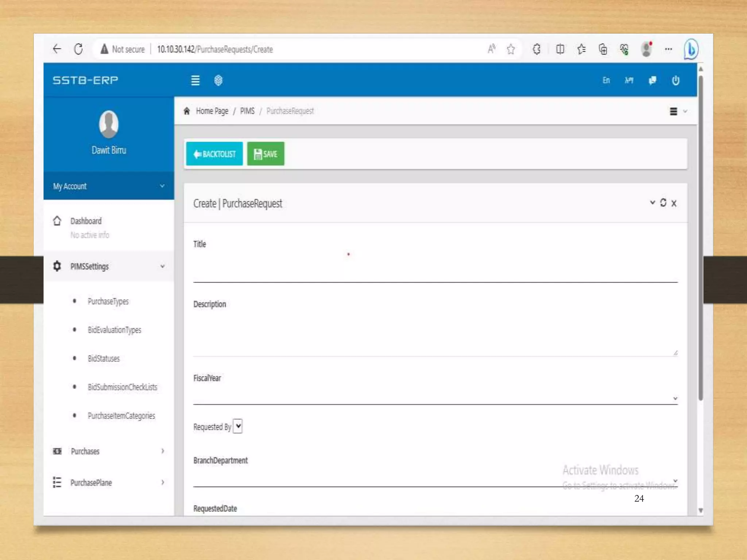Open the chat messages icon in header
The image size is (747, 560).
(653, 80)
